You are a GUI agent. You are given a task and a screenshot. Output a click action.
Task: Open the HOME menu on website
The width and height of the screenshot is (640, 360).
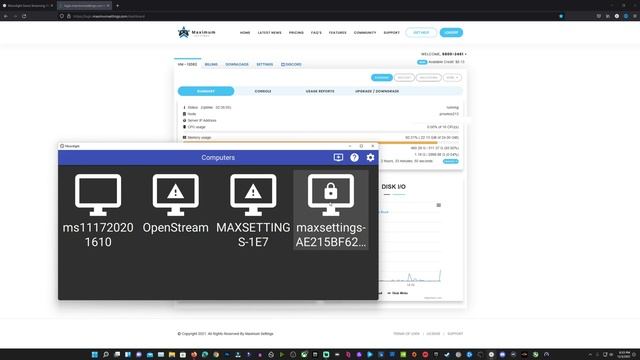[245, 33]
